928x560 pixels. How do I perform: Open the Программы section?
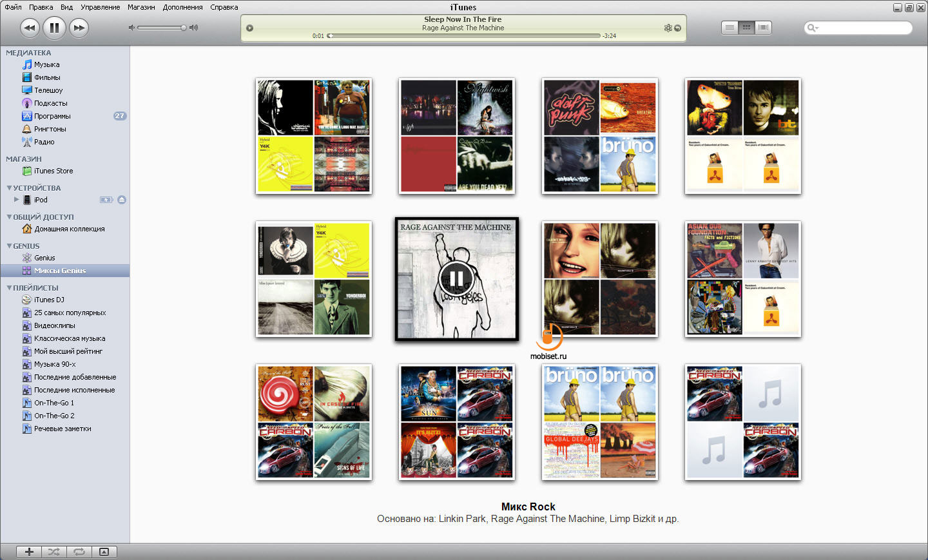pyautogui.click(x=52, y=116)
